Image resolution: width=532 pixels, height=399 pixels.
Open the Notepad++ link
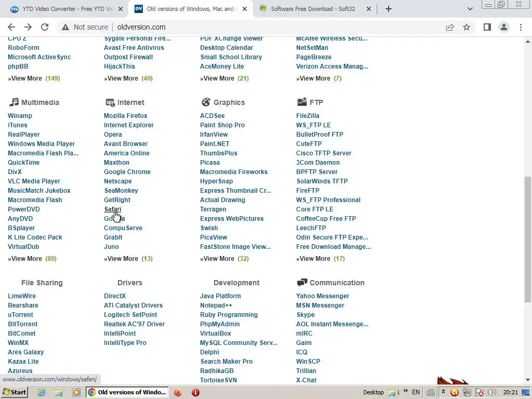tap(216, 305)
